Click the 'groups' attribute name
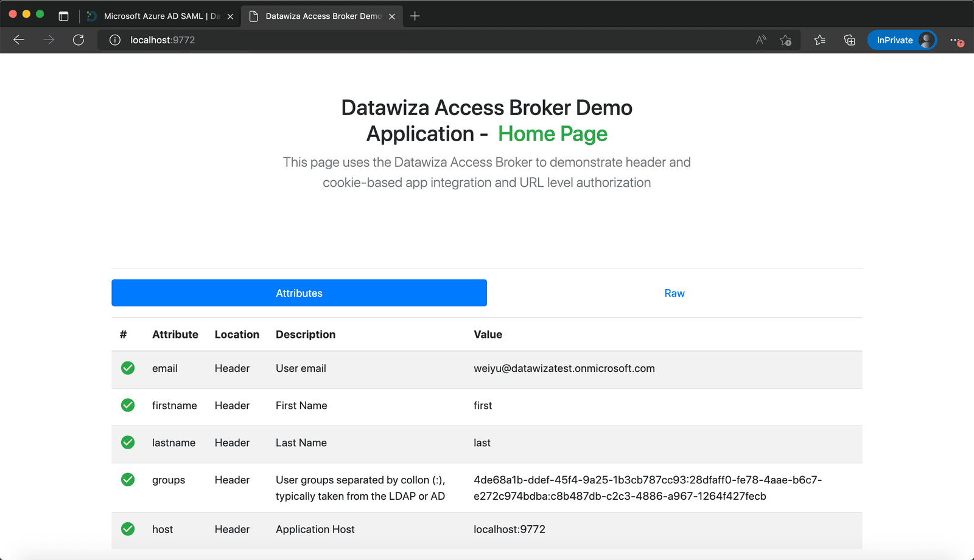The width and height of the screenshot is (974, 560). click(169, 480)
